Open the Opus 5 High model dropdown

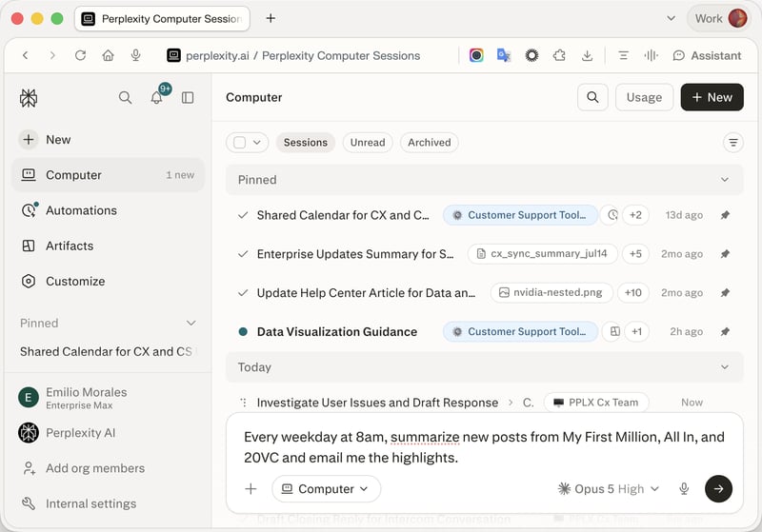(x=609, y=488)
